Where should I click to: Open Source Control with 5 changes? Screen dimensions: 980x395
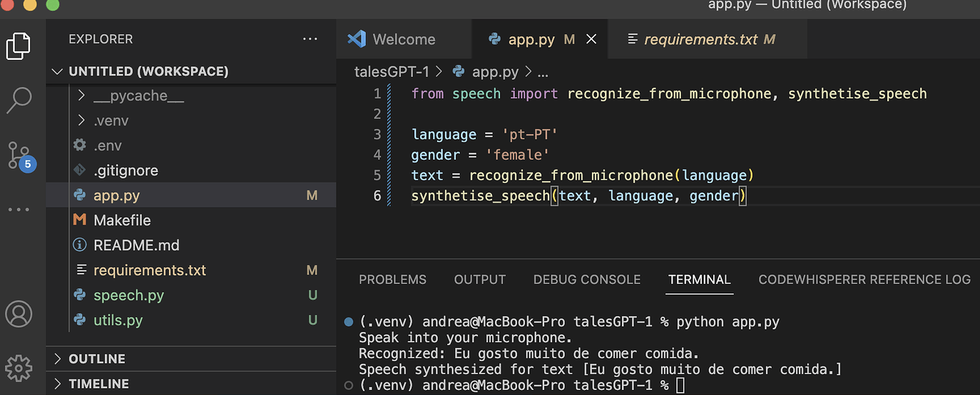[21, 155]
